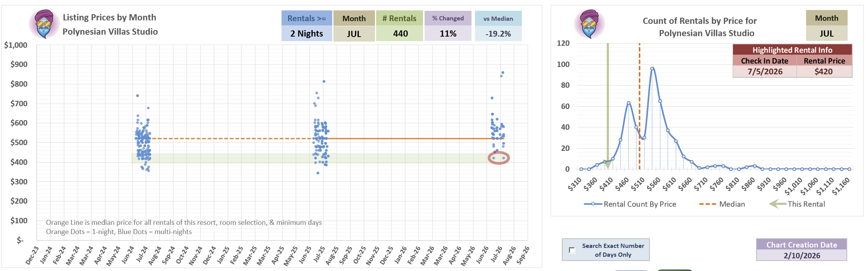Click the vs Median header cell

pos(498,18)
